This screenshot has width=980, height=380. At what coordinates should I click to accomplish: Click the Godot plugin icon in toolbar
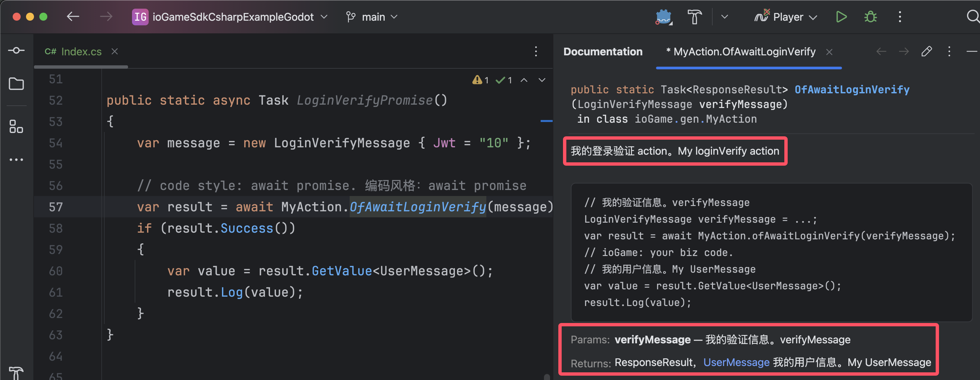click(x=663, y=17)
